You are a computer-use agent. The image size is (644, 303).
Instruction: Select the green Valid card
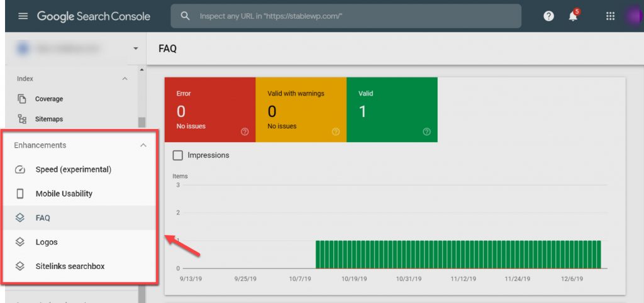392,109
